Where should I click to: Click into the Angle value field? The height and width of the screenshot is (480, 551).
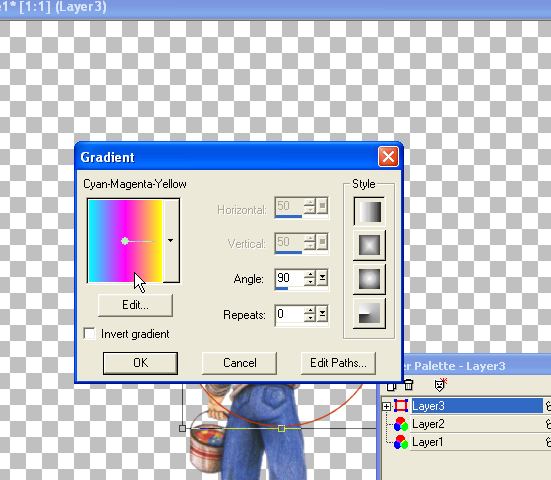tap(289, 278)
